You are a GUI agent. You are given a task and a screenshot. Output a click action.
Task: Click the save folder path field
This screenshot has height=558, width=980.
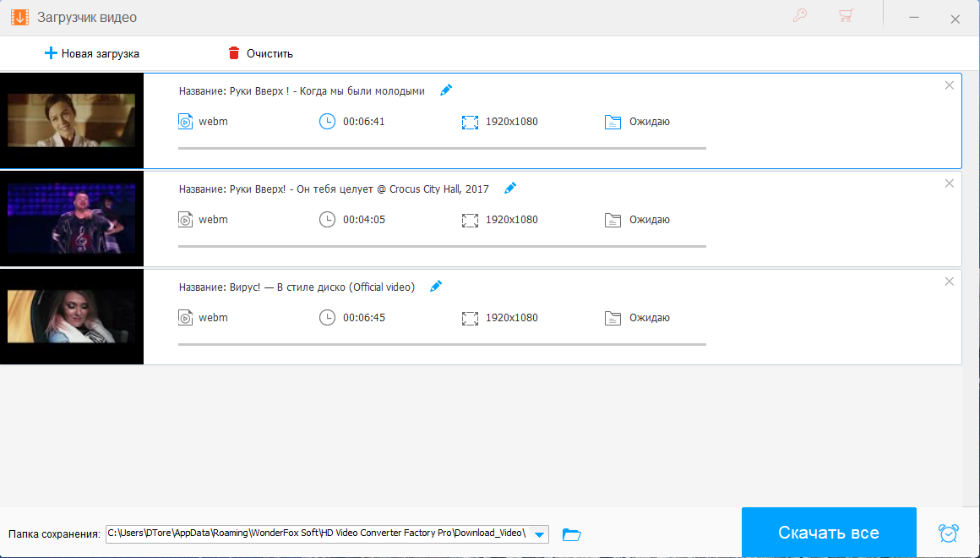(317, 533)
